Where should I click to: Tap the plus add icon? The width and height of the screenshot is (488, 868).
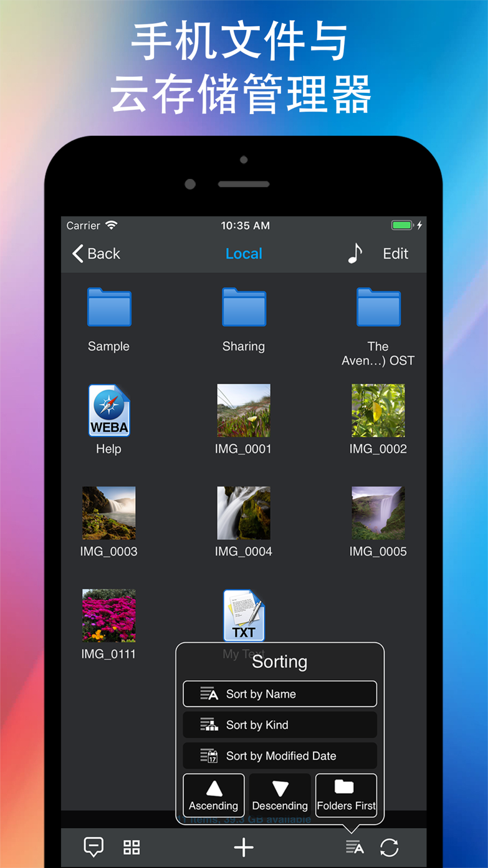point(244,847)
